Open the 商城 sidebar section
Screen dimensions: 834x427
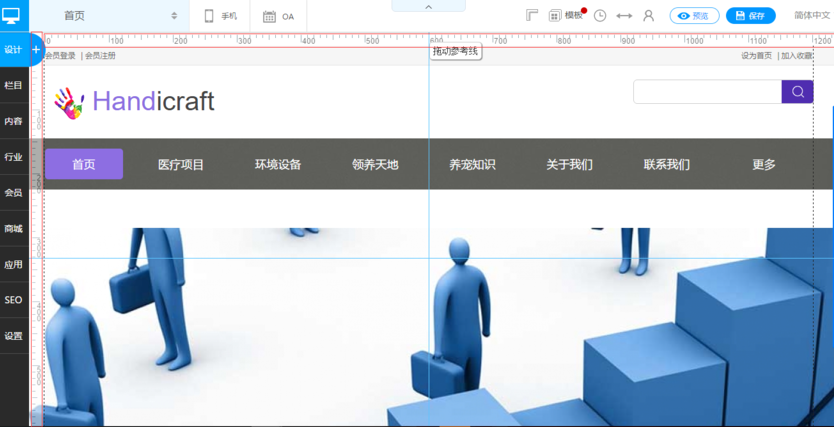pyautogui.click(x=13, y=229)
